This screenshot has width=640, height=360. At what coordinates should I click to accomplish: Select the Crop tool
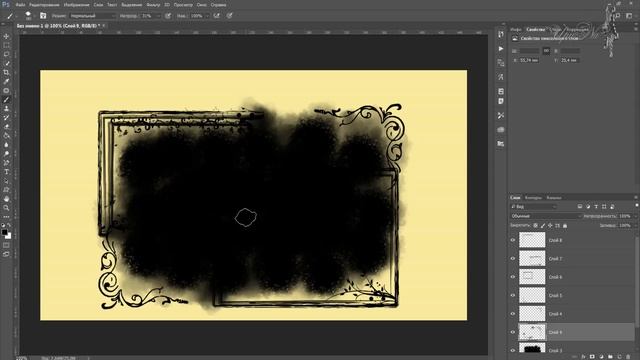[6, 72]
